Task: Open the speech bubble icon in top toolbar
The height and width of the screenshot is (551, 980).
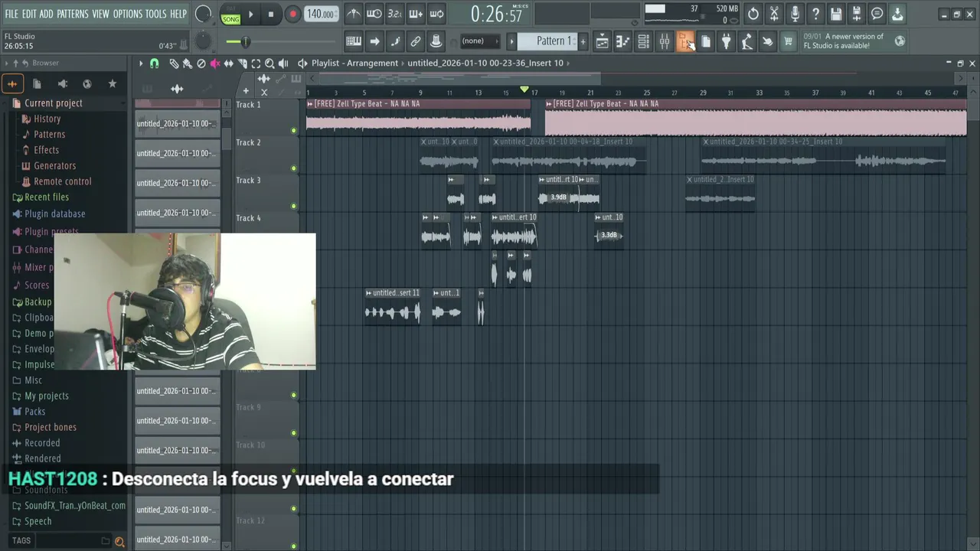Action: 877,14
